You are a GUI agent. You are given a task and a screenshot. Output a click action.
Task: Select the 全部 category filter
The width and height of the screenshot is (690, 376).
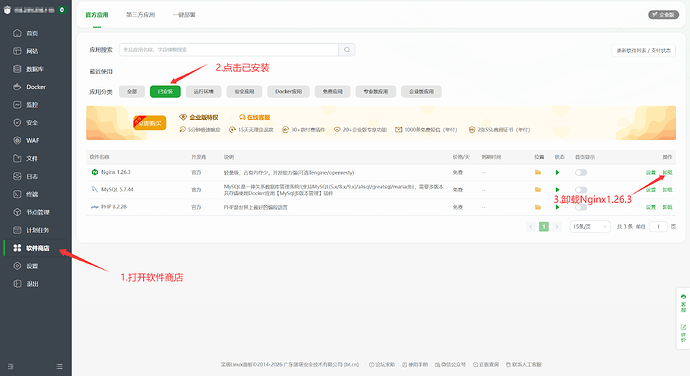(132, 92)
